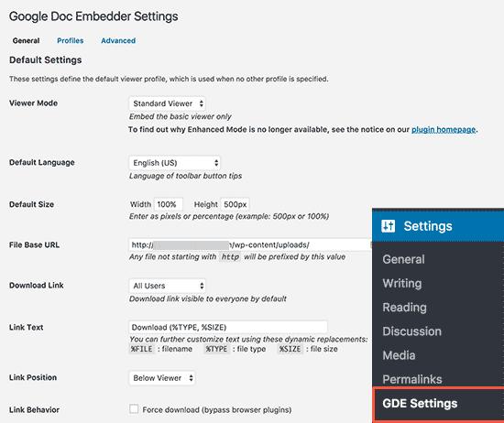Switch to the Profiles tab
Image resolution: width=504 pixels, height=423 pixels.
coord(70,40)
